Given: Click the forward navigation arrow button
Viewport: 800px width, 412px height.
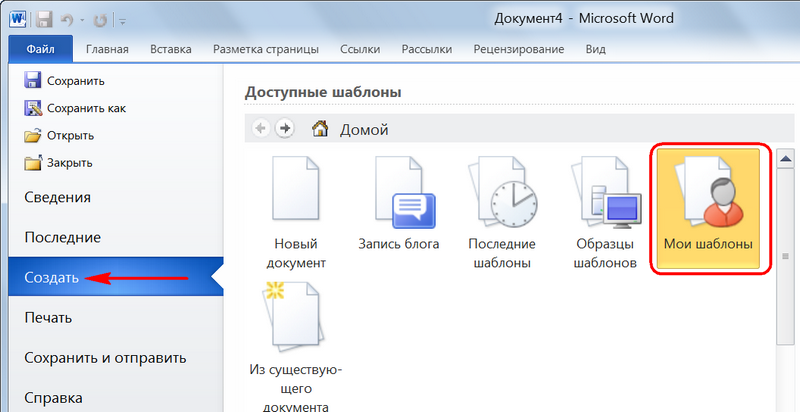Looking at the screenshot, I should pos(285,128).
